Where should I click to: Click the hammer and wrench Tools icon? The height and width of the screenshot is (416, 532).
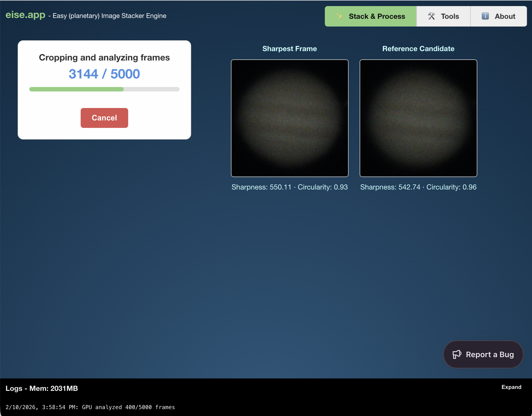point(431,16)
